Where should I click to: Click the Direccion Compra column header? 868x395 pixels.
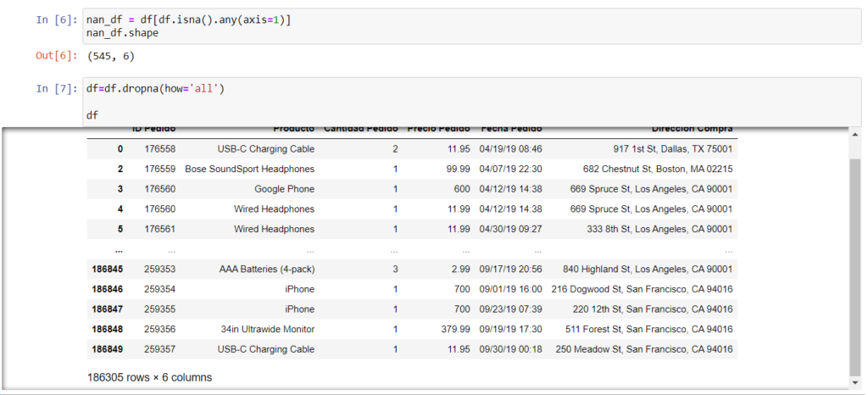point(692,130)
